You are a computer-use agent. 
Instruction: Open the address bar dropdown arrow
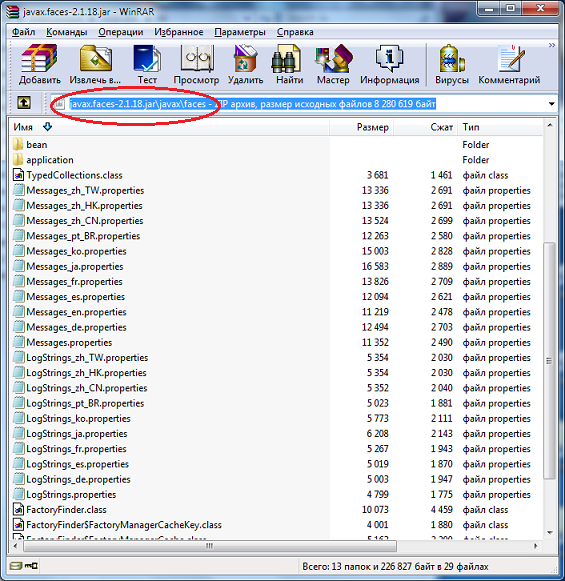[x=552, y=104]
